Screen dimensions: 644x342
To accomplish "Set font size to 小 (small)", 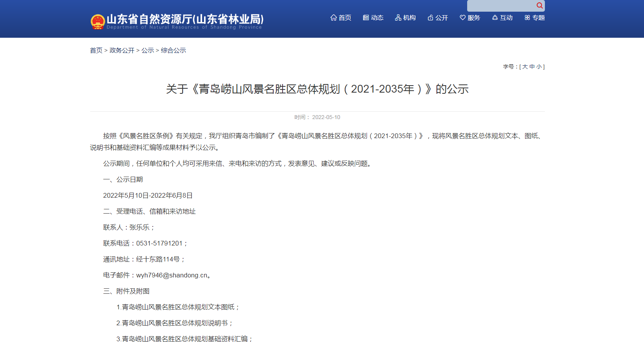I will click(x=539, y=67).
